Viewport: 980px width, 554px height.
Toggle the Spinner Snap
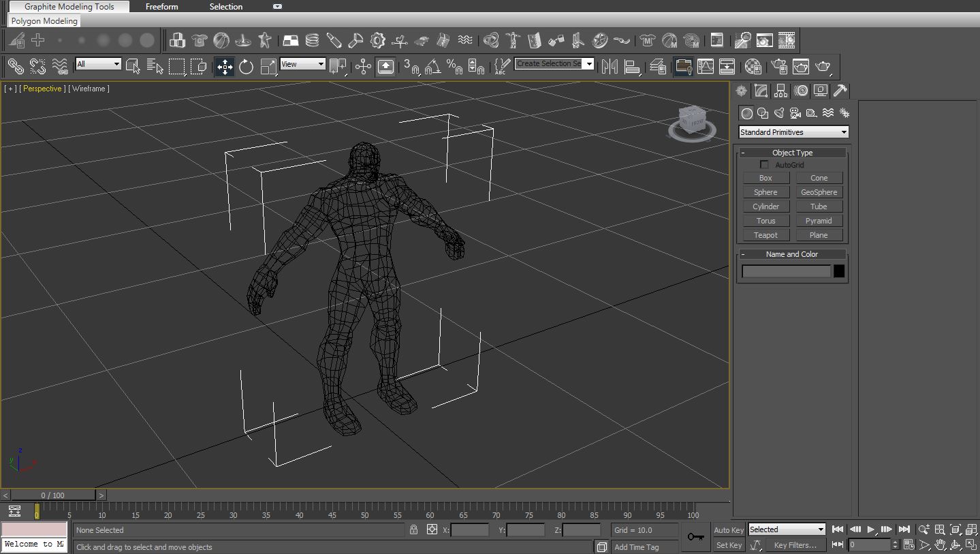click(476, 66)
